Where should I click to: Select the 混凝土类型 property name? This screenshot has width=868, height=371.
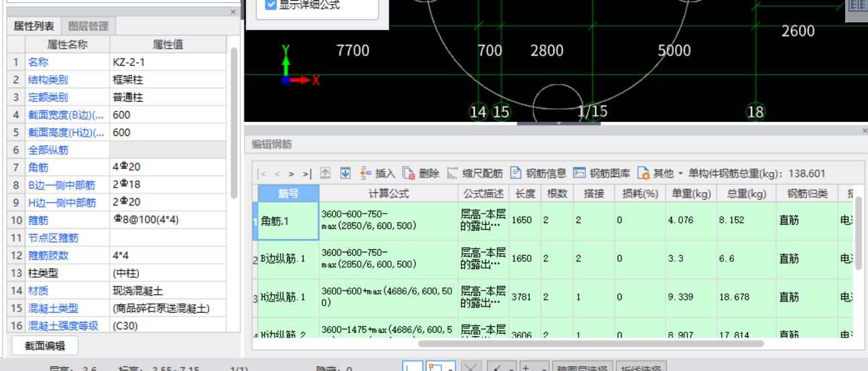point(53,308)
